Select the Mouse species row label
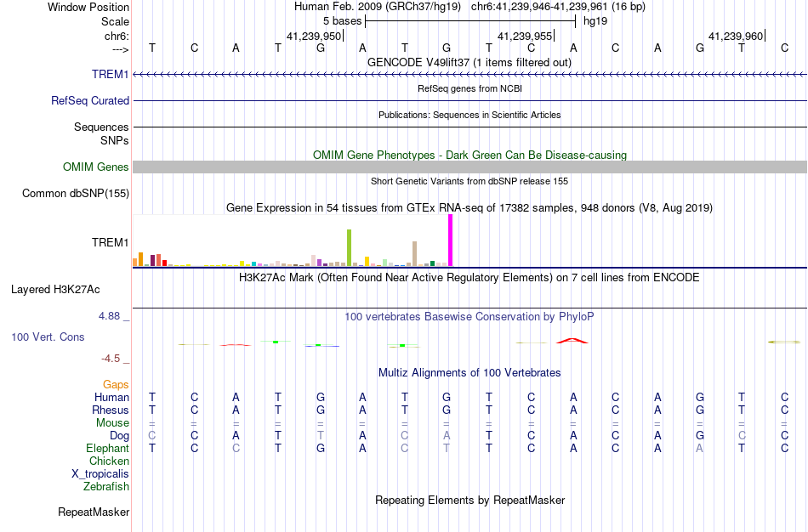The height and width of the screenshot is (532, 808). (x=113, y=423)
